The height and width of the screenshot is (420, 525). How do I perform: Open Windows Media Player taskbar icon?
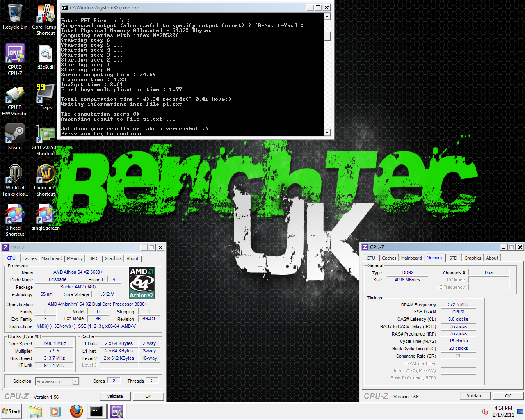[x=55, y=411]
